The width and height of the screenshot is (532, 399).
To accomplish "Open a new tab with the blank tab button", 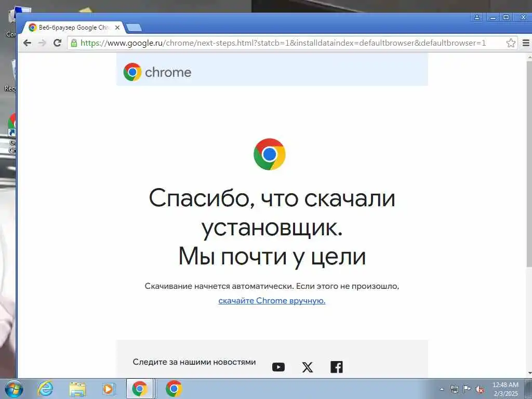I will (x=134, y=28).
